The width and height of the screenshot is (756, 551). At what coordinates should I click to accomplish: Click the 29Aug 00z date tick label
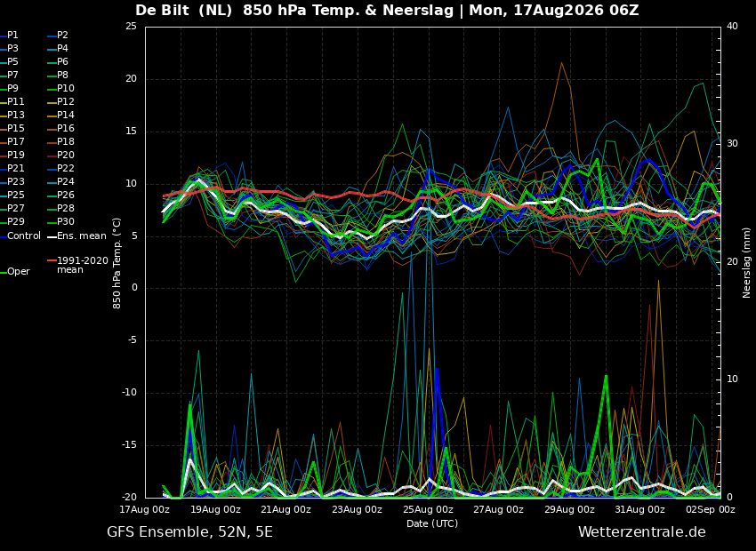[569, 509]
